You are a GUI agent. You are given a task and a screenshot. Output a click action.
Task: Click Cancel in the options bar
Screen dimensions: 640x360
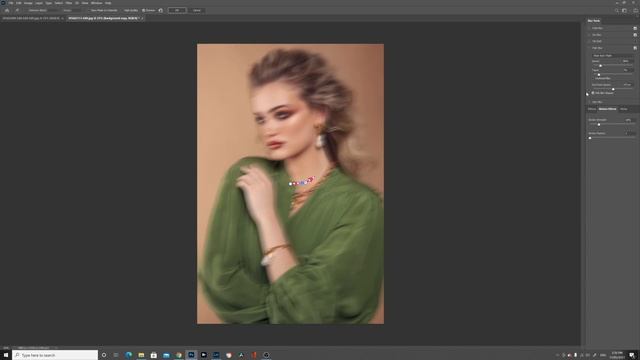coord(197,10)
